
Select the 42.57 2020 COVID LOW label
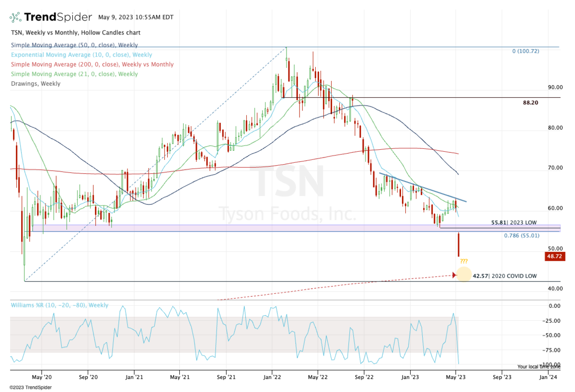click(x=505, y=276)
